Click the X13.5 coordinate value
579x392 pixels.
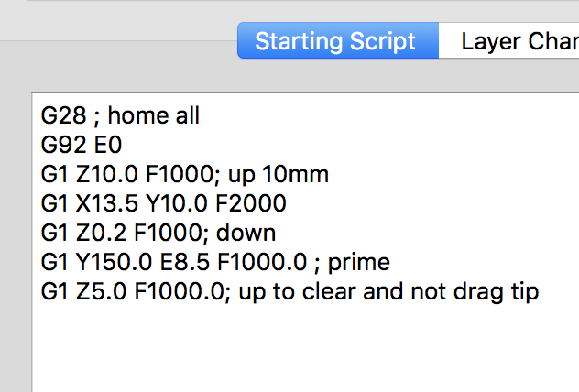[x=106, y=203]
